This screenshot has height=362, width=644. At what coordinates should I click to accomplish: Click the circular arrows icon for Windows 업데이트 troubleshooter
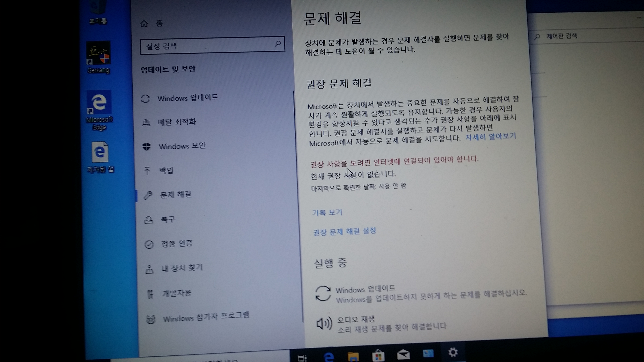coord(323,294)
